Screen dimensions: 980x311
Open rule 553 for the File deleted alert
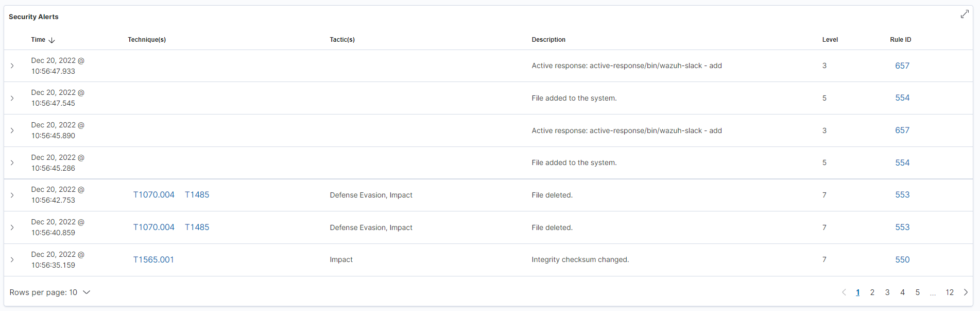coord(902,195)
